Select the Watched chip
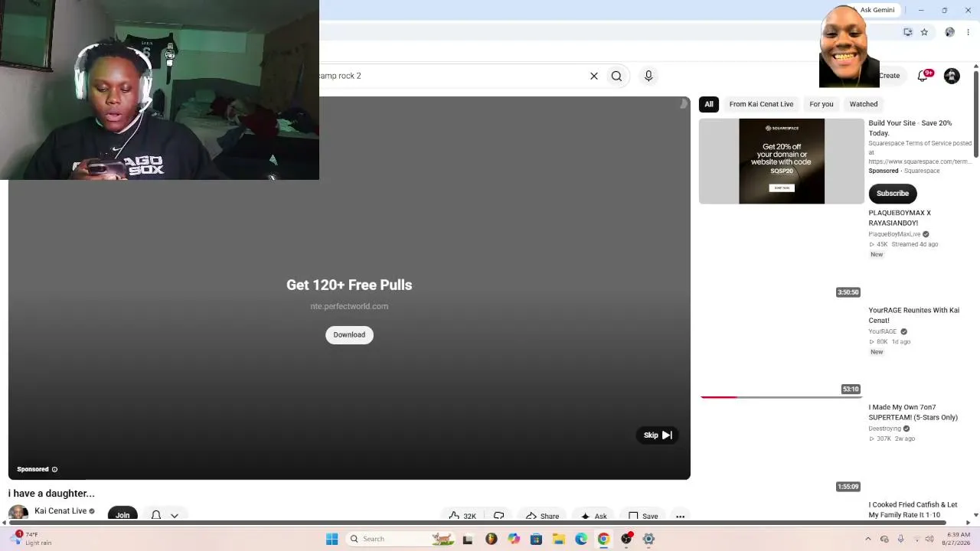Image resolution: width=980 pixels, height=551 pixels. pos(864,104)
